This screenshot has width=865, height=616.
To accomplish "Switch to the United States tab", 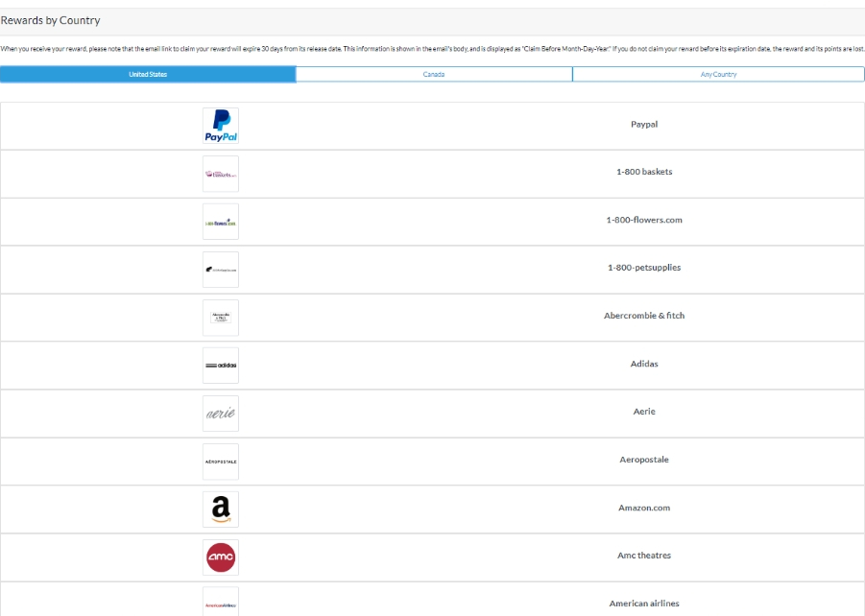I will coord(148,75).
